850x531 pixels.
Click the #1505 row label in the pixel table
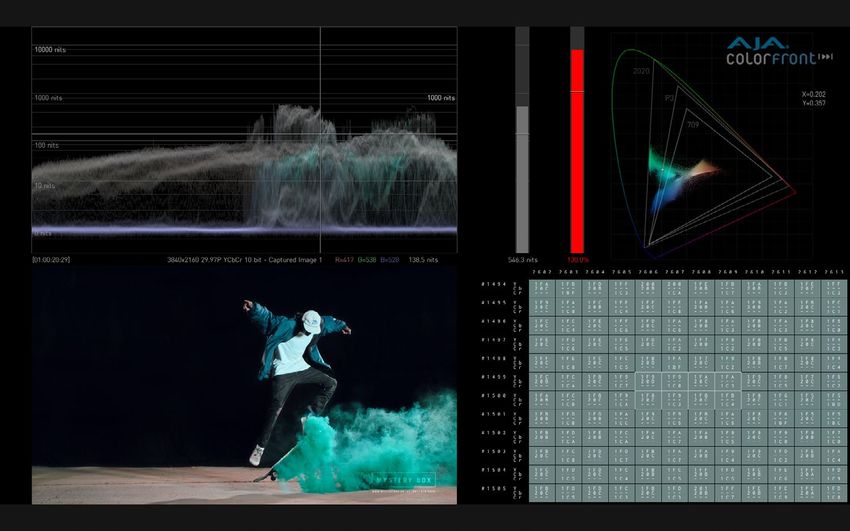point(494,489)
